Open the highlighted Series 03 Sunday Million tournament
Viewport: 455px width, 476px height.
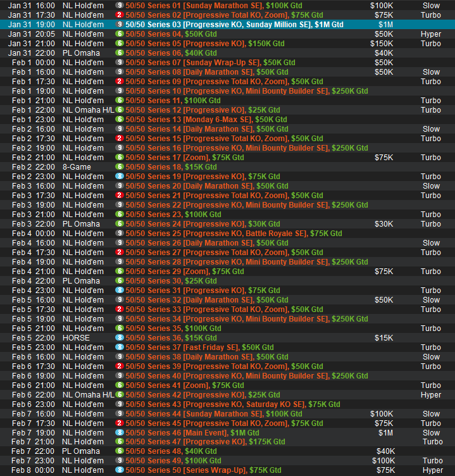(x=234, y=24)
